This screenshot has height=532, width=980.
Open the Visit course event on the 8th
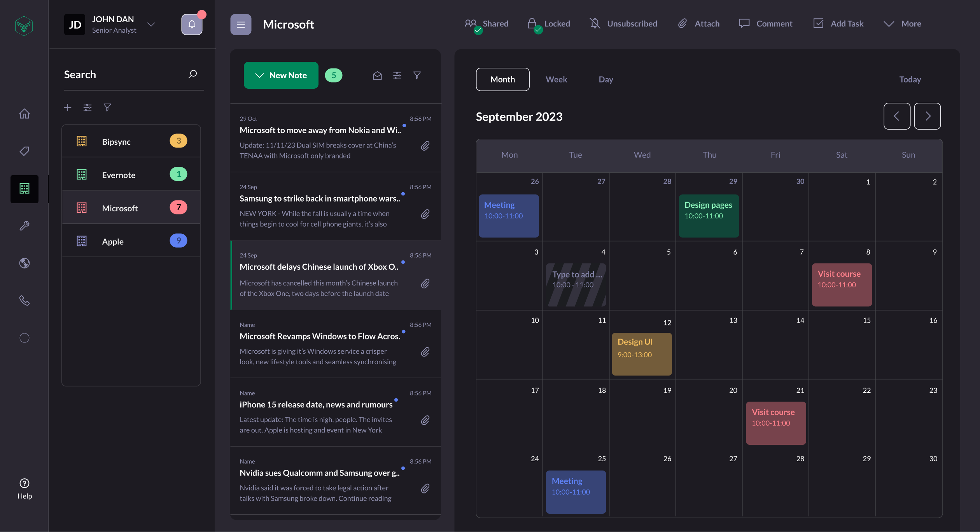pyautogui.click(x=842, y=285)
